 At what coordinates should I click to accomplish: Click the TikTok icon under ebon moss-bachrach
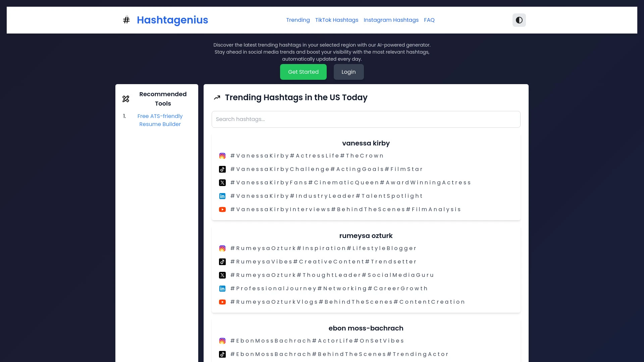(222, 354)
